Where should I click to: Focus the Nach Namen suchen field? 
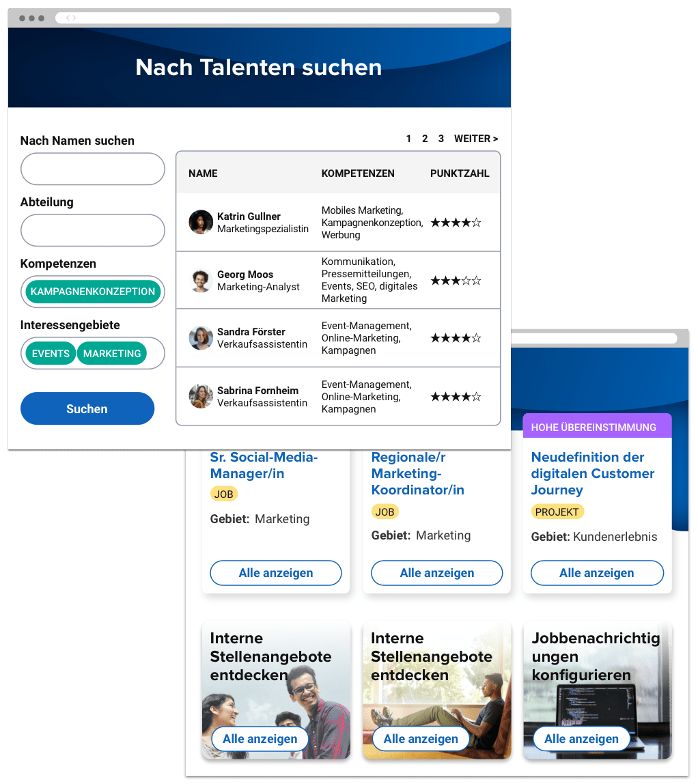point(92,169)
